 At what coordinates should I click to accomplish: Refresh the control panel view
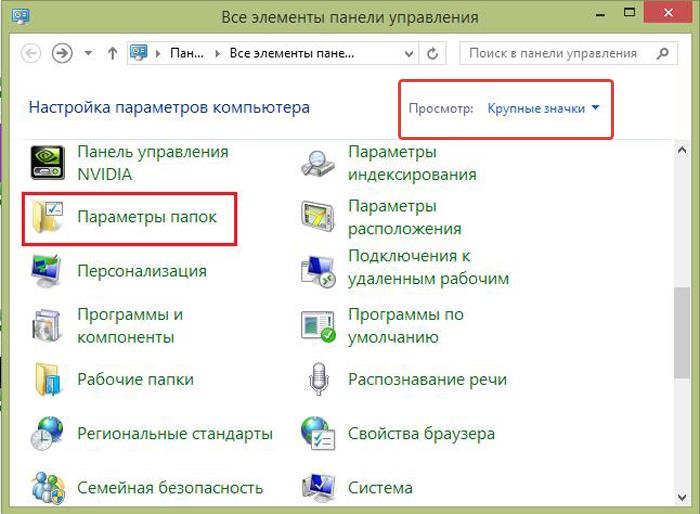pyautogui.click(x=432, y=54)
